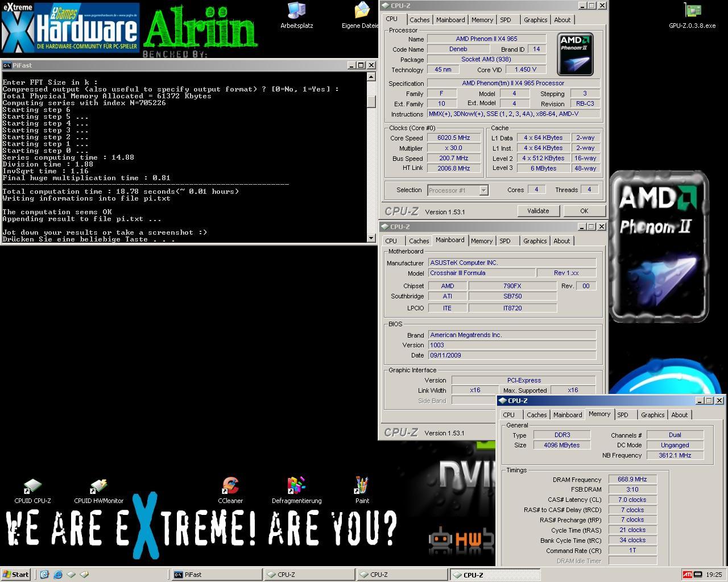Viewport: 728px width, 582px height.
Task: Click the chipset value 790FX
Action: 512,286
